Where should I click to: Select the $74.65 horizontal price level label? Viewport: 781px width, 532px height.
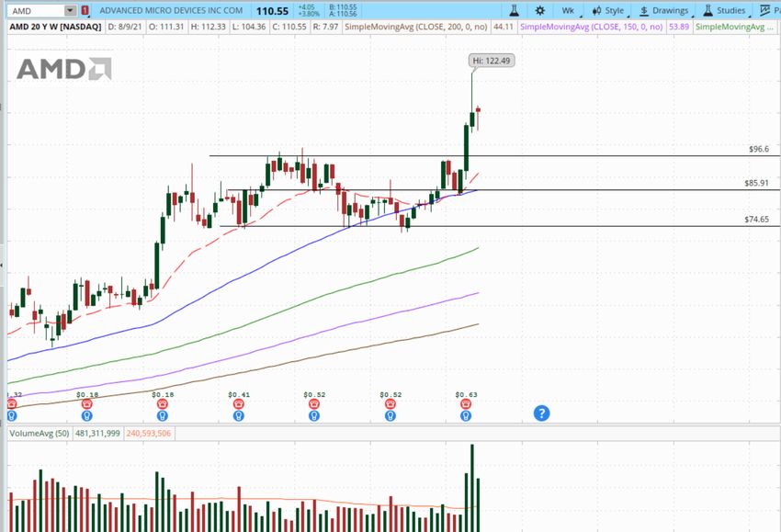pyautogui.click(x=756, y=220)
